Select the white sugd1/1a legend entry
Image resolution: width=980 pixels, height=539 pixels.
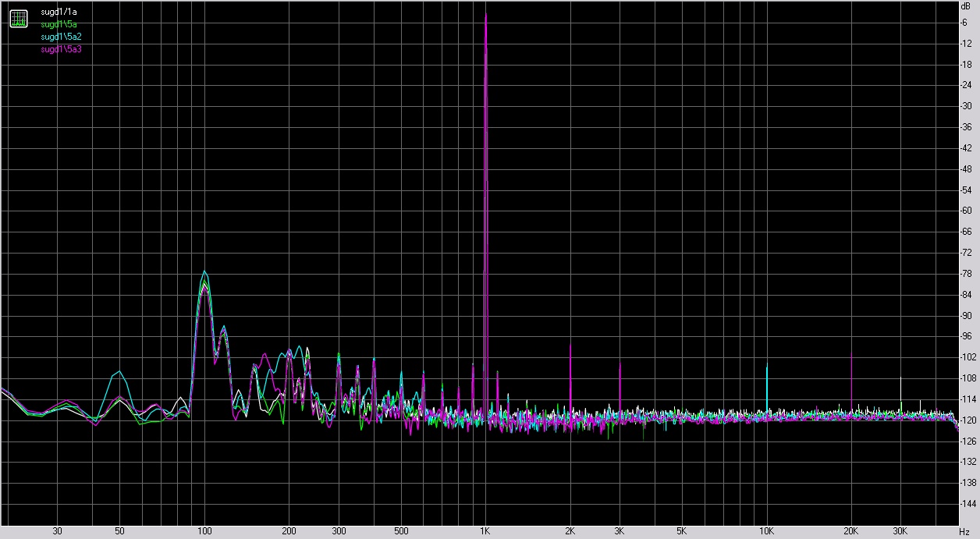coord(59,12)
